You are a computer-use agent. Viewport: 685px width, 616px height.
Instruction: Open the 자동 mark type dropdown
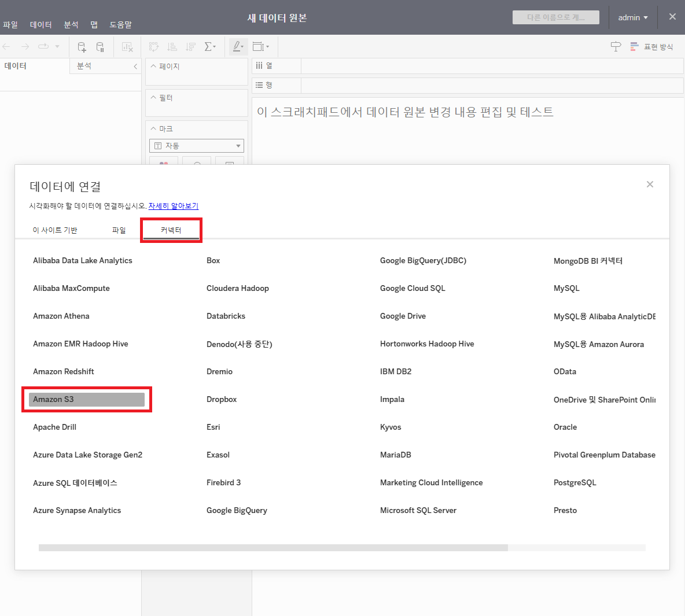click(x=197, y=146)
